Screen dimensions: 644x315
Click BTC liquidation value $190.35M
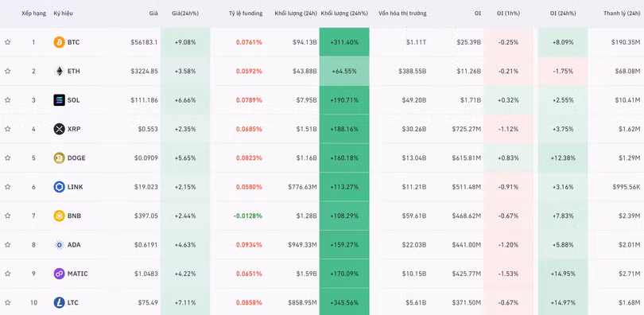click(x=626, y=42)
